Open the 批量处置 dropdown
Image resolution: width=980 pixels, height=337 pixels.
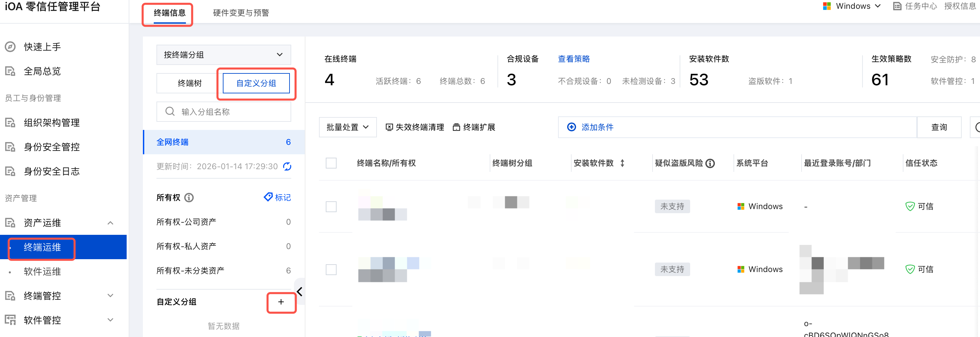coord(348,127)
